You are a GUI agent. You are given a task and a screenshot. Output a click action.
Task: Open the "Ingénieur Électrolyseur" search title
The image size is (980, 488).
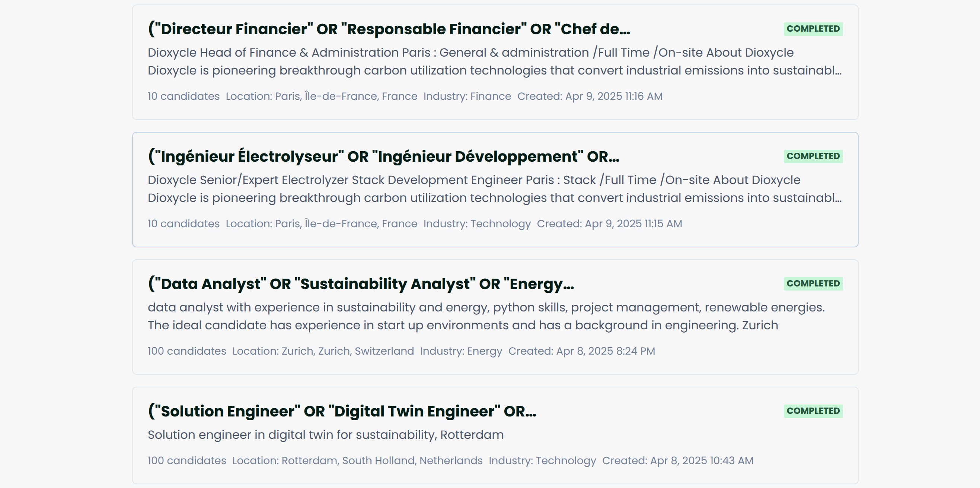[x=383, y=156]
